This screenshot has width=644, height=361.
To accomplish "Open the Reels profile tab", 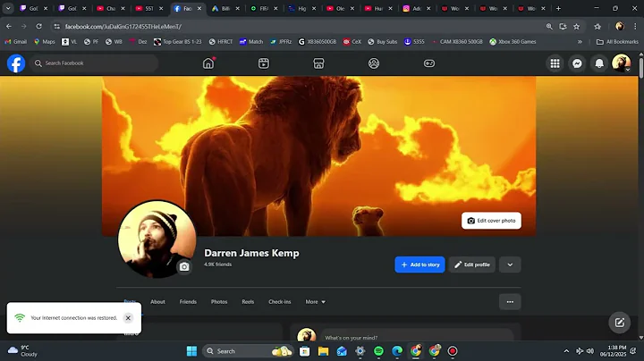I will coord(248,301).
